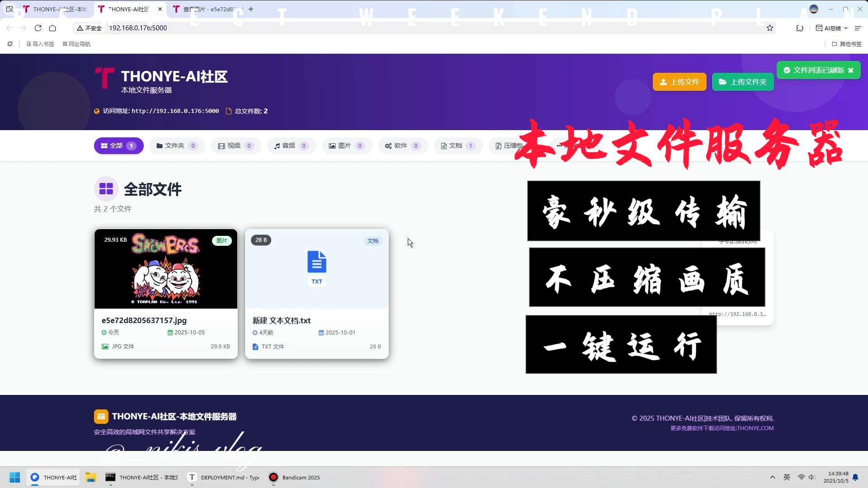This screenshot has width=868, height=488.
Task: Expand the AI总结 dropdown arrow
Action: click(846, 28)
